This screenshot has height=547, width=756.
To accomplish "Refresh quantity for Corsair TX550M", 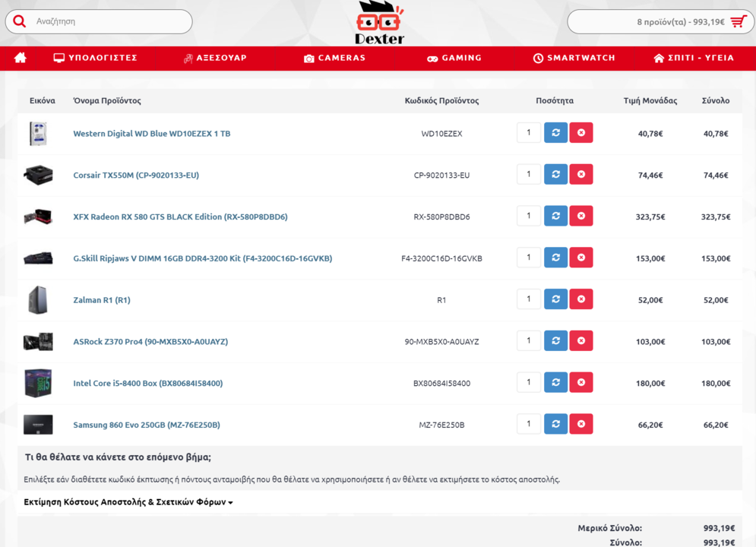I will [556, 174].
